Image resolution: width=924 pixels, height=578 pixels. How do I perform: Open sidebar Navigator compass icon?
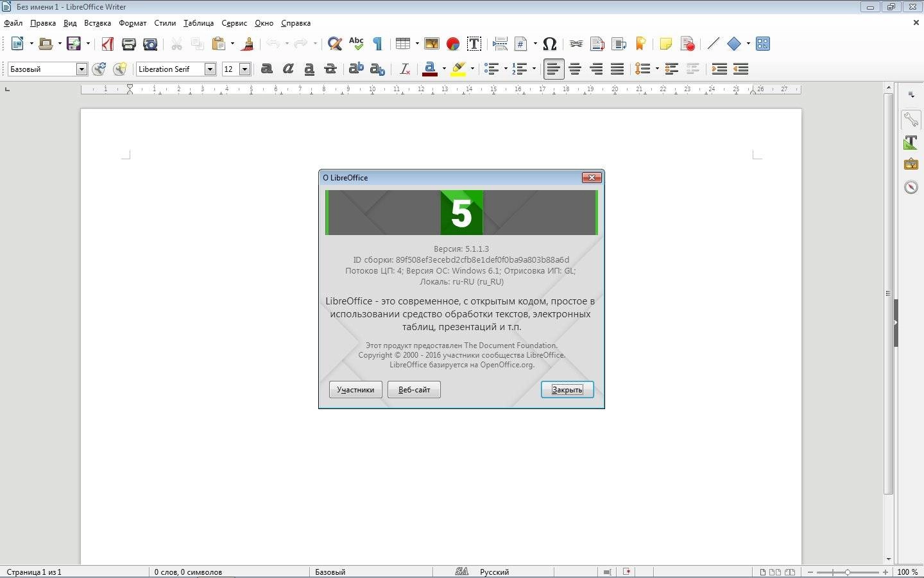911,187
